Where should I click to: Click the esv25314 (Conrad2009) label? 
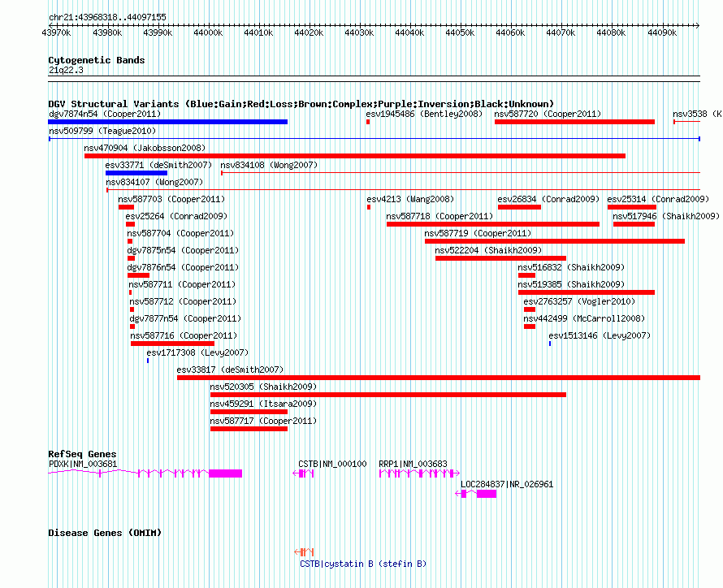658,199
